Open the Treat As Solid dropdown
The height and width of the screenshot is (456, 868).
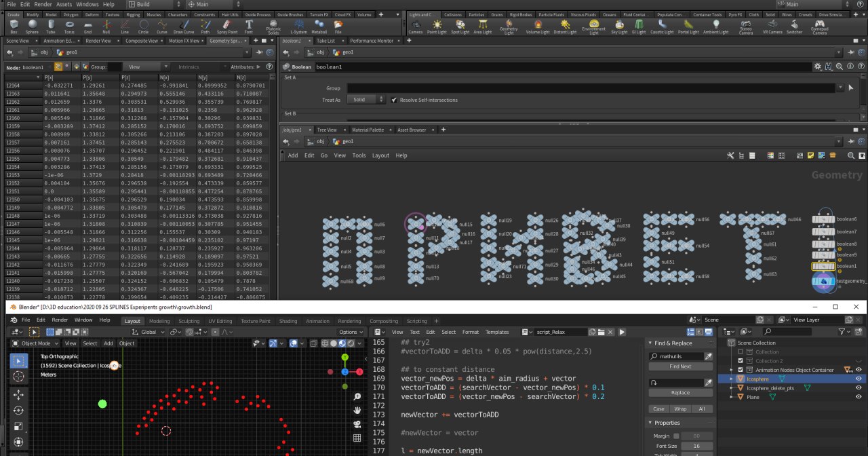pos(368,100)
